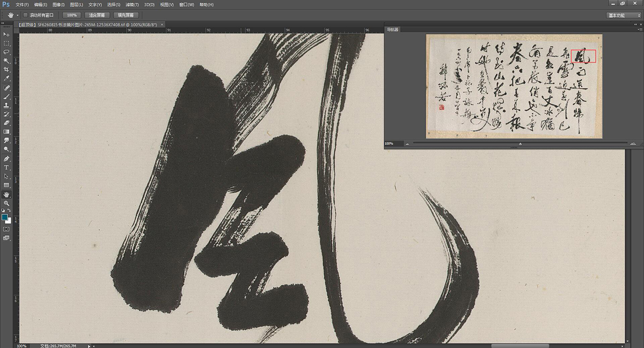Open the 图层(L) menu
This screenshot has width=644, height=348.
point(76,4)
